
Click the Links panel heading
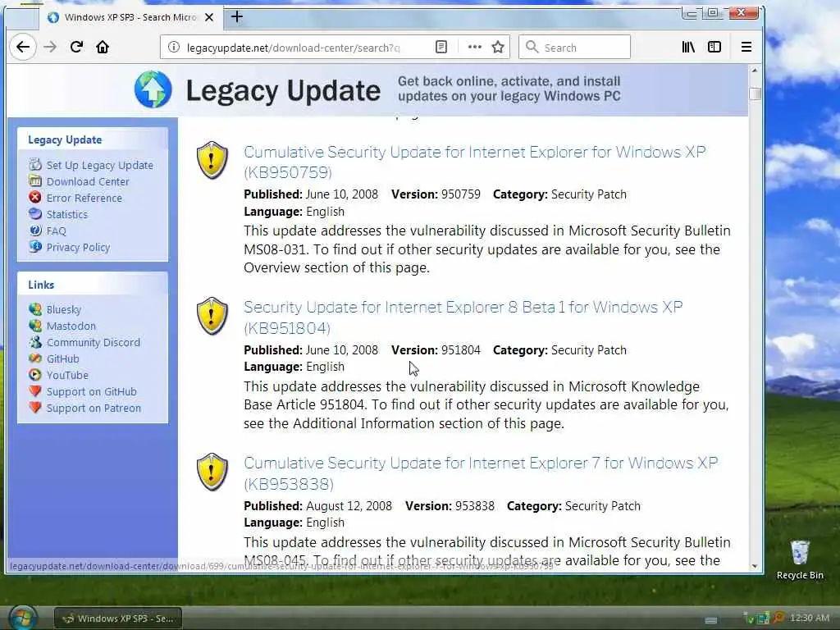click(x=41, y=285)
